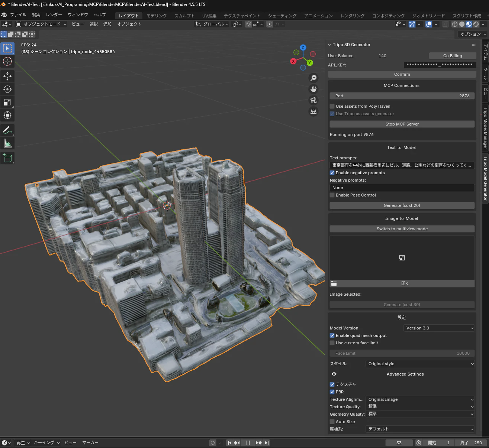The height and width of the screenshot is (448, 489).
Task: Open the オブジェクトモード mode dropdown
Action: click(41, 24)
